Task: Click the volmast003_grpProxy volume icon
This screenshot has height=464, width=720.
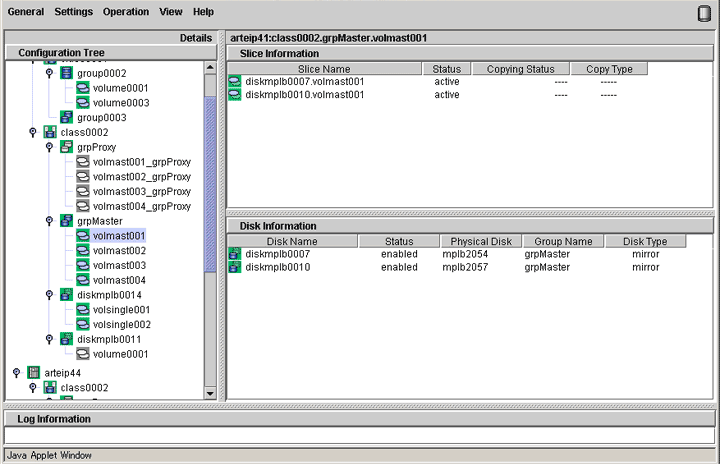Action: 83,191
